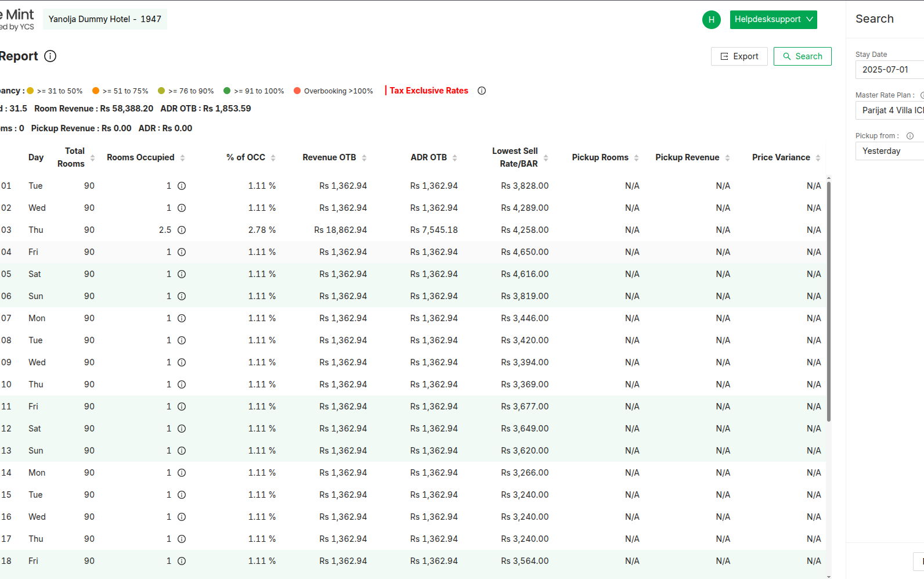Screen dimensions: 924x579
Task: Click info icon in Thu 03 occupied row
Action: [x=182, y=230]
